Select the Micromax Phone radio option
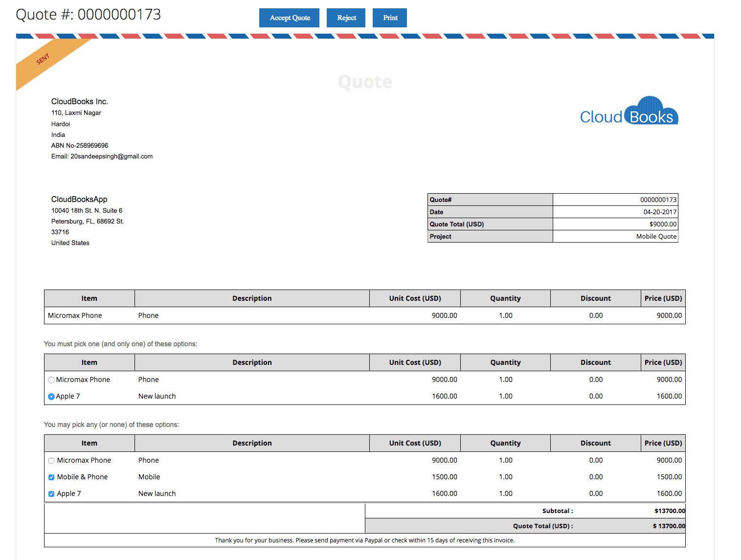Screen dimensions: 741x560 point(51,380)
